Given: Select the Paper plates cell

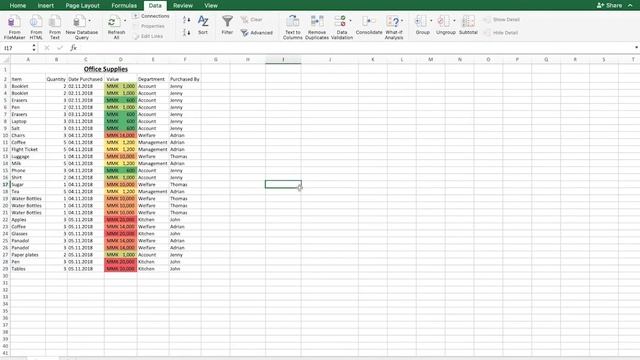Looking at the screenshot, I should pos(28,255).
